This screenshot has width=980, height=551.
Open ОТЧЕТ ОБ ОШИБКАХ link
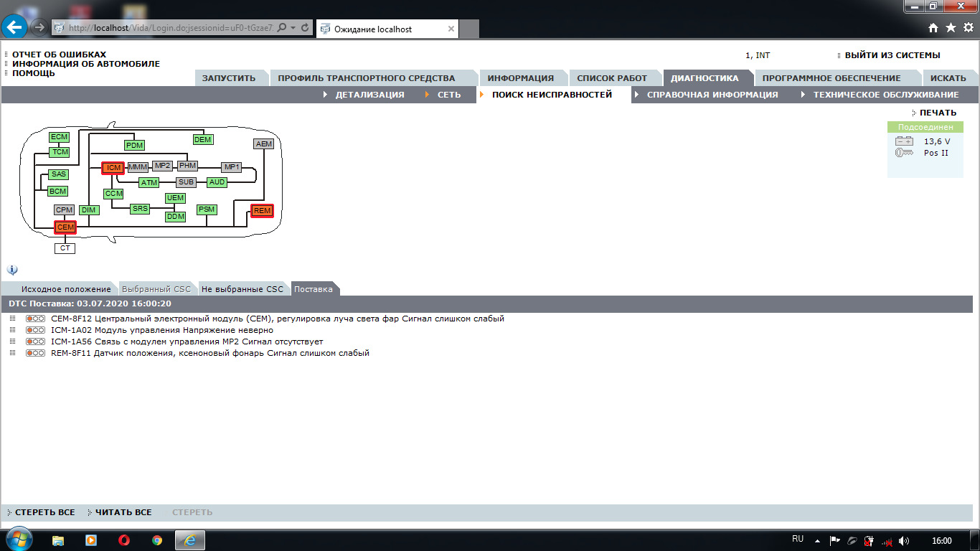tap(59, 55)
